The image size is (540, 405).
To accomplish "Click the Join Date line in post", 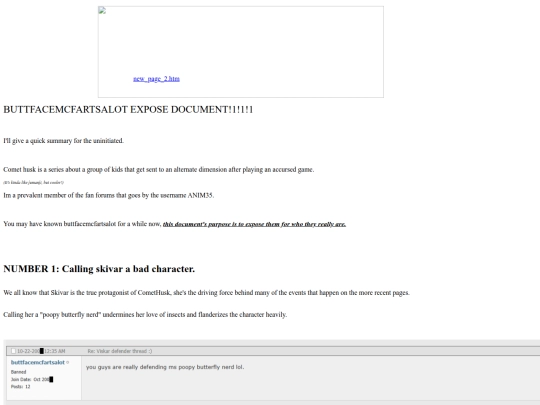I will point(32,379).
